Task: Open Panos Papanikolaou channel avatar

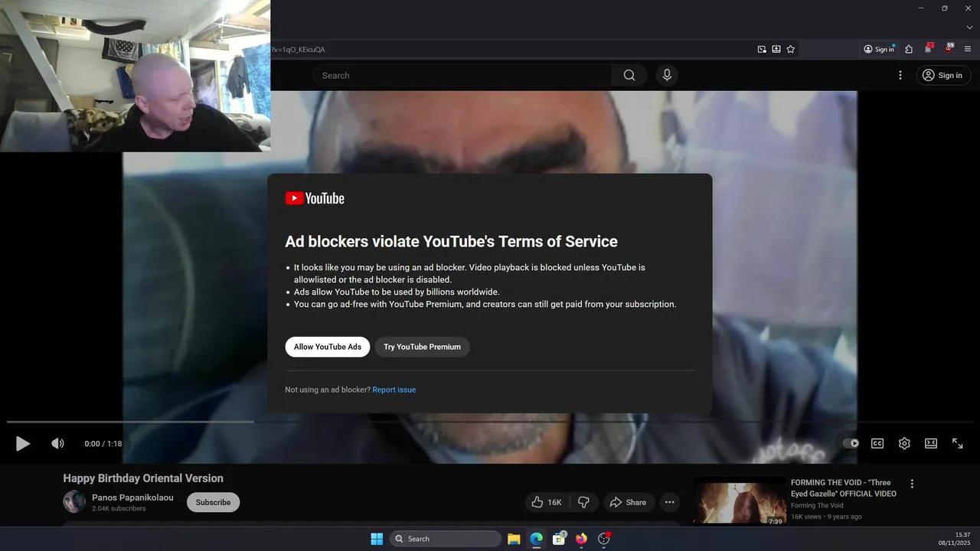Action: [74, 502]
